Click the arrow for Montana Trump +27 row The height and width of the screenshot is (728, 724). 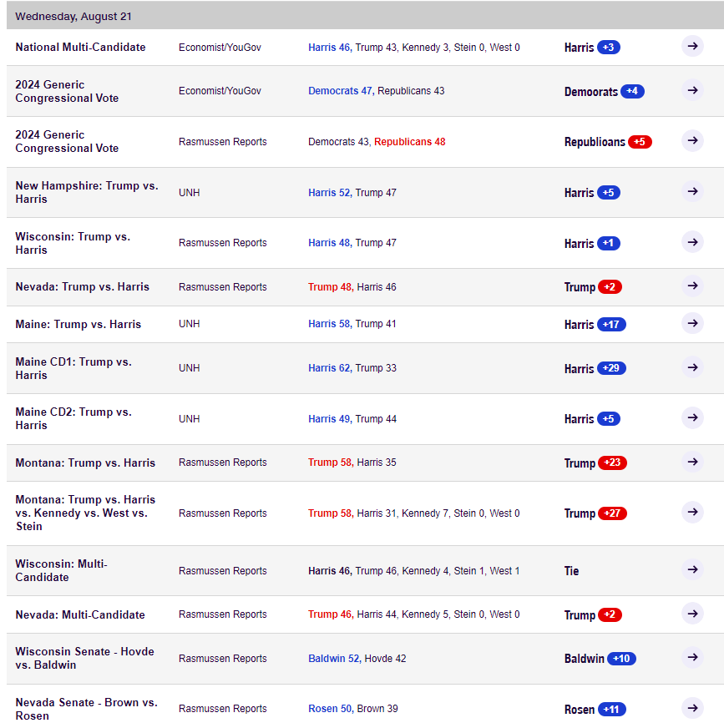692,512
